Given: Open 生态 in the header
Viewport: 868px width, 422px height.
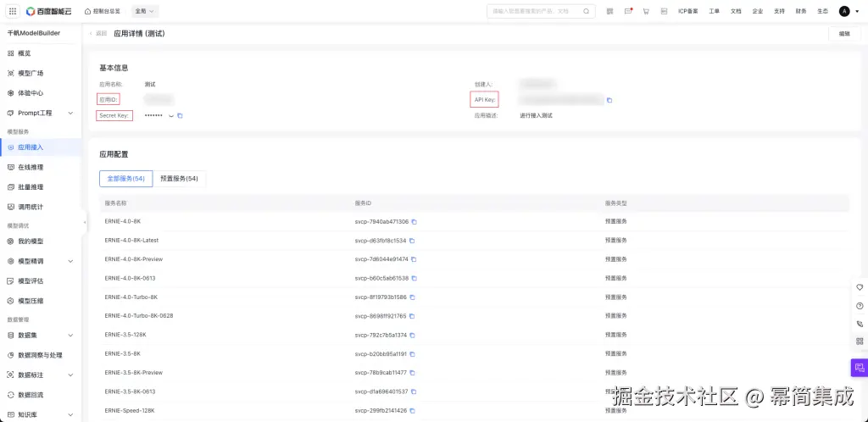Looking at the screenshot, I should pos(822,11).
